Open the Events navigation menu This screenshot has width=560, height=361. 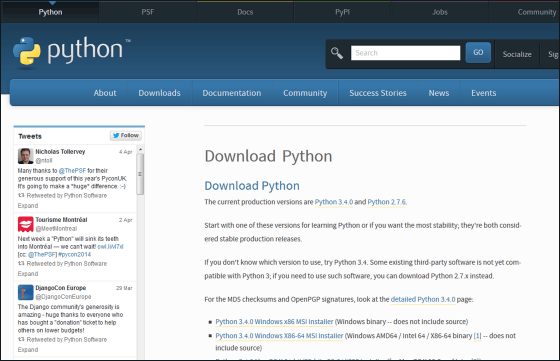point(484,93)
